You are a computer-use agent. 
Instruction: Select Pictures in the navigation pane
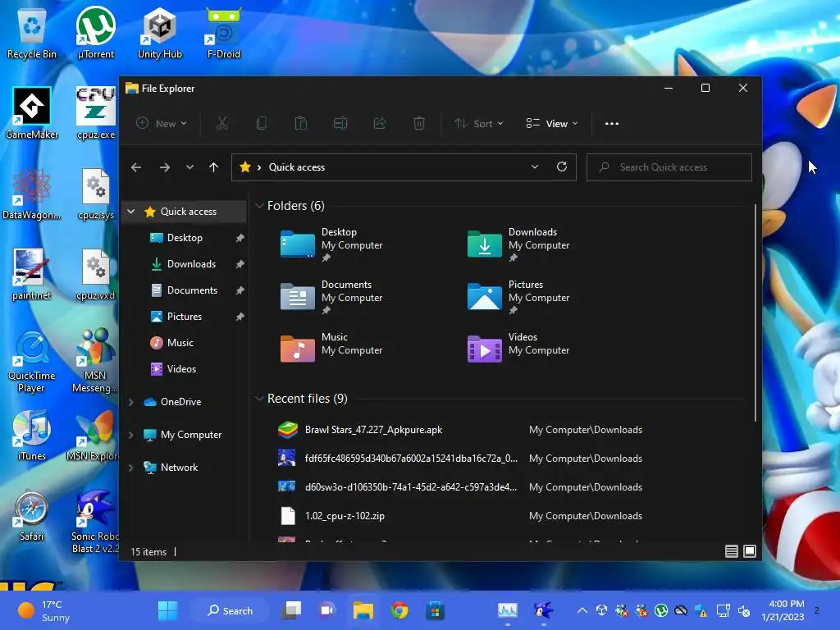[185, 317]
